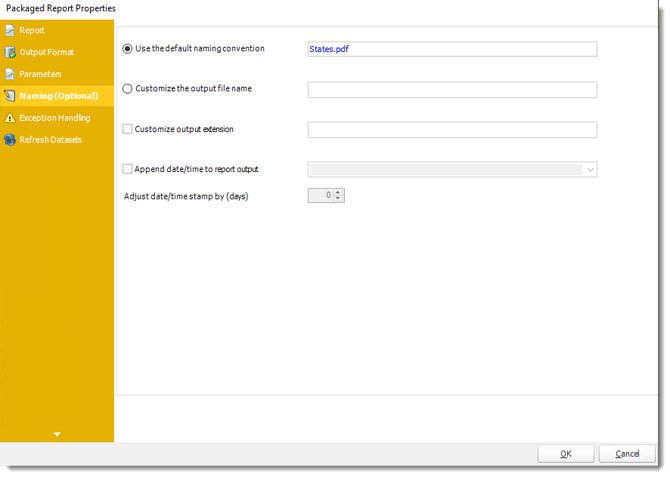Dismiss the dialog with Cancel
The image size is (670, 477).
pos(627,454)
